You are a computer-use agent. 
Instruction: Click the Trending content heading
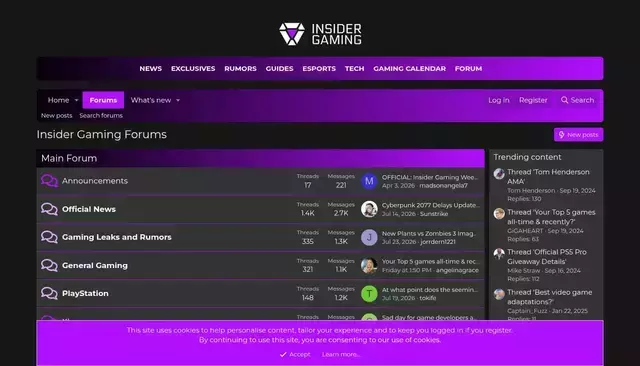coord(527,157)
